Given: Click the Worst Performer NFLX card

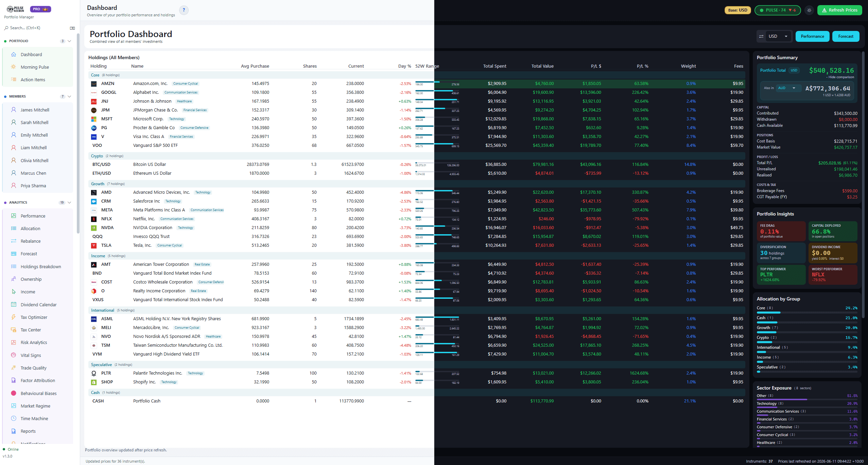Looking at the screenshot, I should click(833, 275).
